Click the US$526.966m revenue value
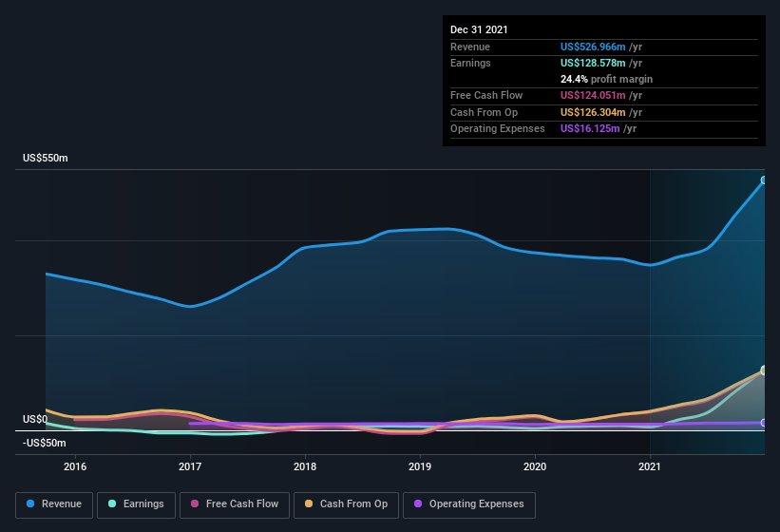The image size is (780, 532). pos(594,47)
